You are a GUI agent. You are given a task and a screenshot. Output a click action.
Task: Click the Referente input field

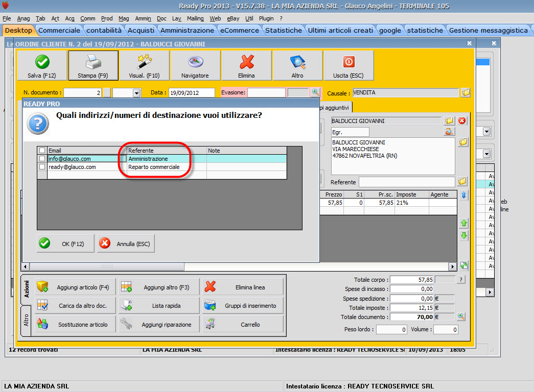pos(407,182)
